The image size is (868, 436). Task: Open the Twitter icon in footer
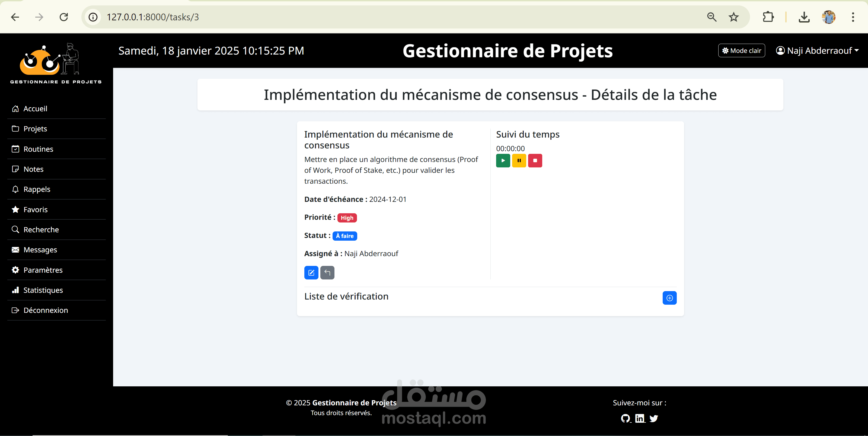(654, 418)
